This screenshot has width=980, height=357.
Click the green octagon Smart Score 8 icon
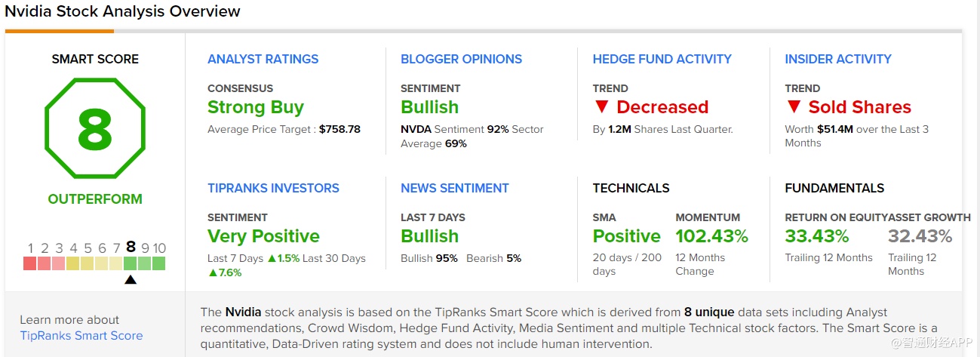point(94,129)
